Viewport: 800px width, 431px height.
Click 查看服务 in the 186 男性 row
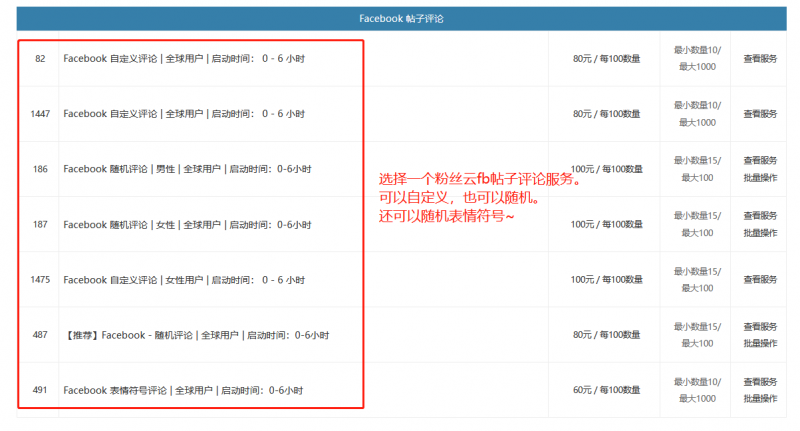point(760,160)
